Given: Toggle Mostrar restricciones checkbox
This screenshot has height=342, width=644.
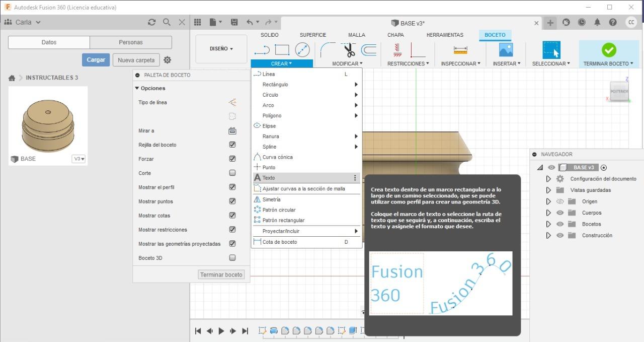Looking at the screenshot, I should pyautogui.click(x=232, y=229).
